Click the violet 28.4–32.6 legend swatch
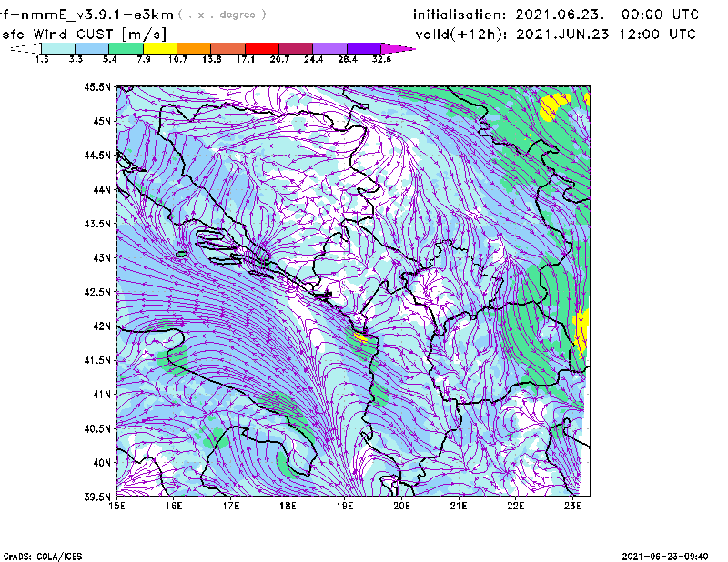The image size is (728, 562). 364,48
